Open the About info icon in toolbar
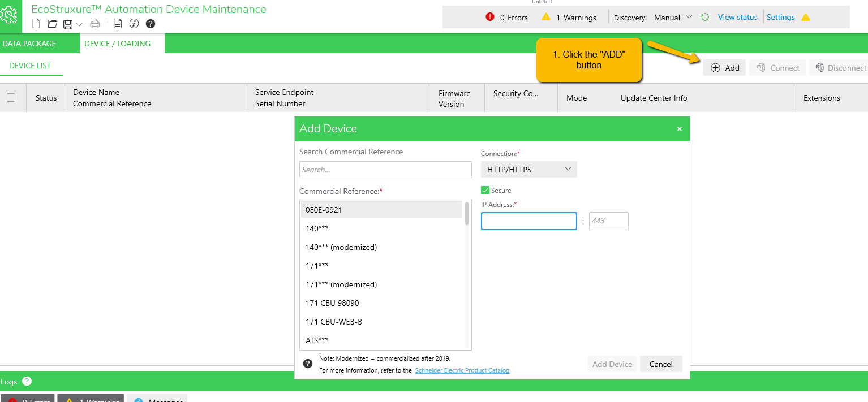This screenshot has width=868, height=402. click(134, 24)
